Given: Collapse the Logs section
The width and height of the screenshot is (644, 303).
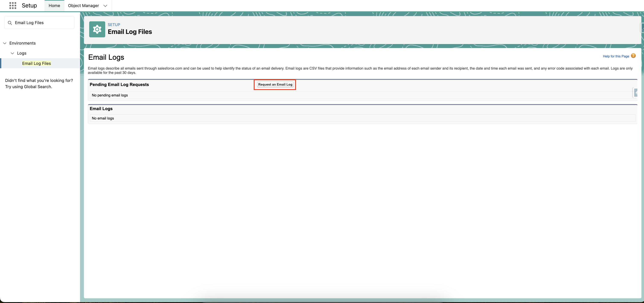Looking at the screenshot, I should (x=13, y=53).
